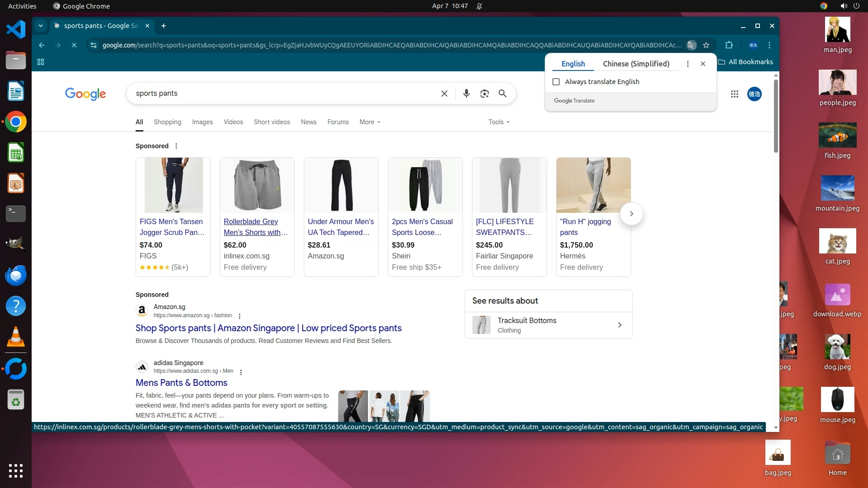Click the Translate page icon in address bar
This screenshot has width=868, height=488.
691,45
